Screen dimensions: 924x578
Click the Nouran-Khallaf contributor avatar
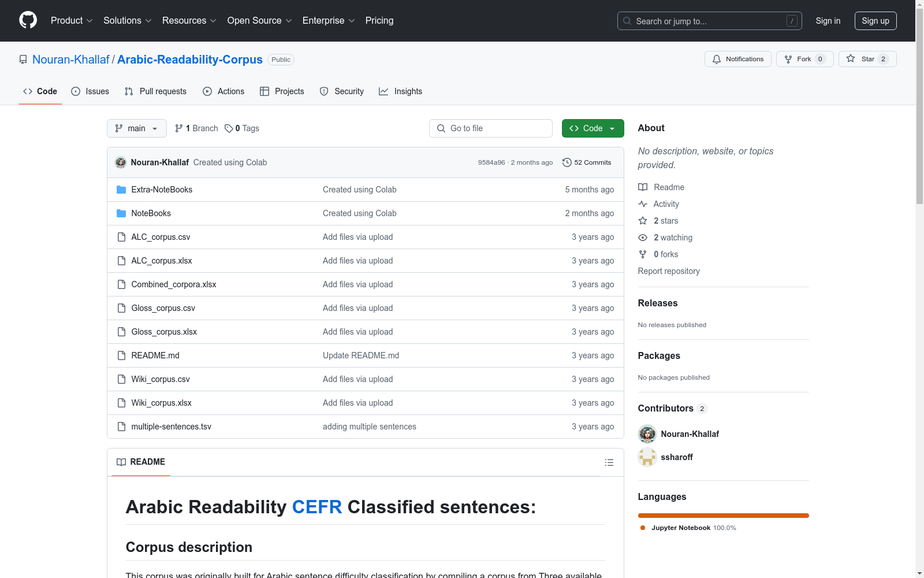pyautogui.click(x=647, y=434)
